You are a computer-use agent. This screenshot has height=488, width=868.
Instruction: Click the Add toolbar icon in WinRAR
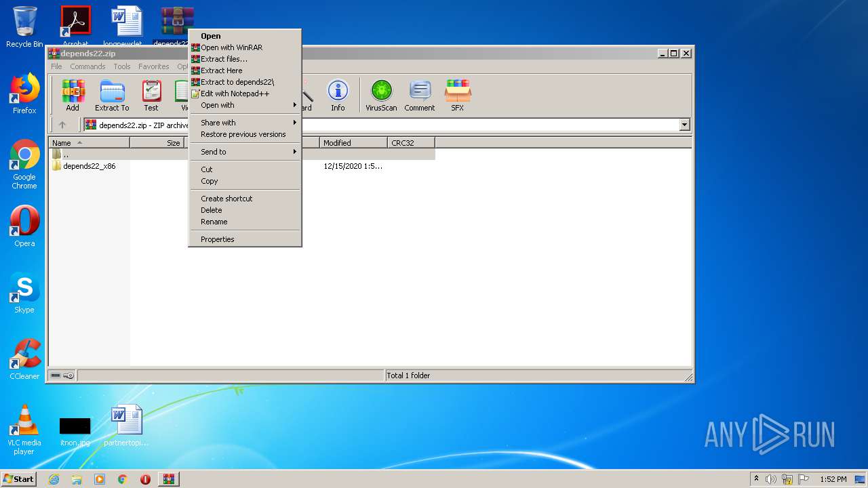[73, 96]
